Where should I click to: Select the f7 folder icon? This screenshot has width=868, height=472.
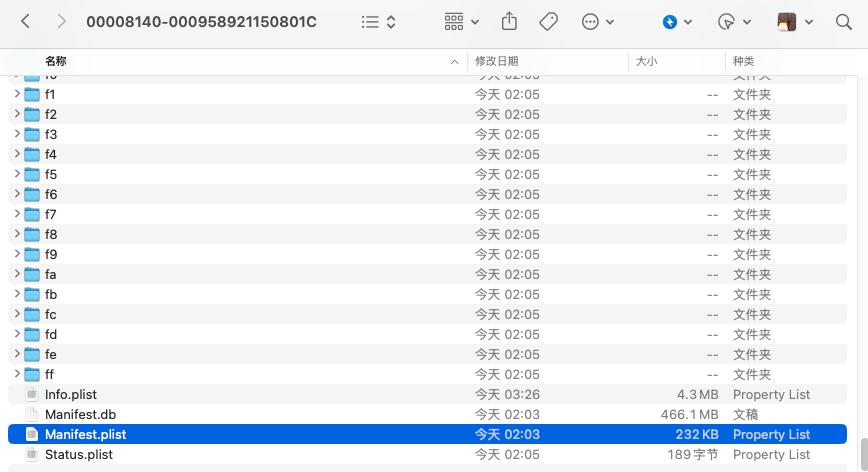pos(32,215)
